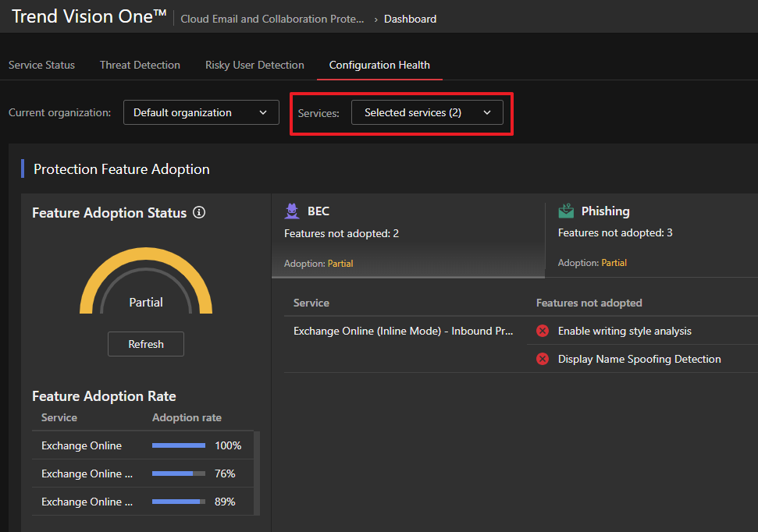Select Exchange Online (Inline Mode) Inbound service row
The image size is (758, 532).
[404, 332]
